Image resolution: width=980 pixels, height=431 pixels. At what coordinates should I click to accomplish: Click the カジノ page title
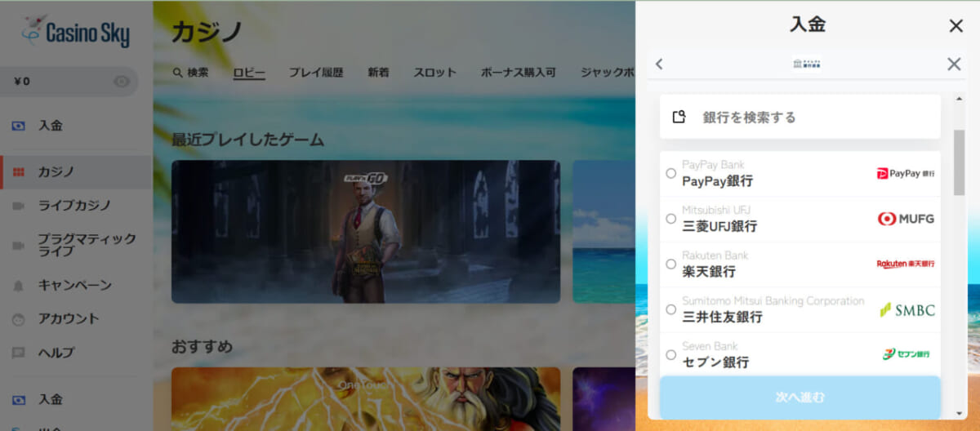point(207,32)
